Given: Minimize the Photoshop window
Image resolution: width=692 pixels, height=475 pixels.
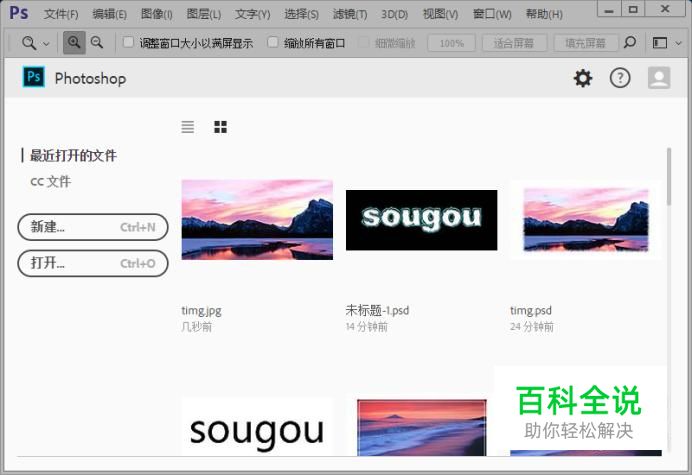Looking at the screenshot, I should pos(609,9).
